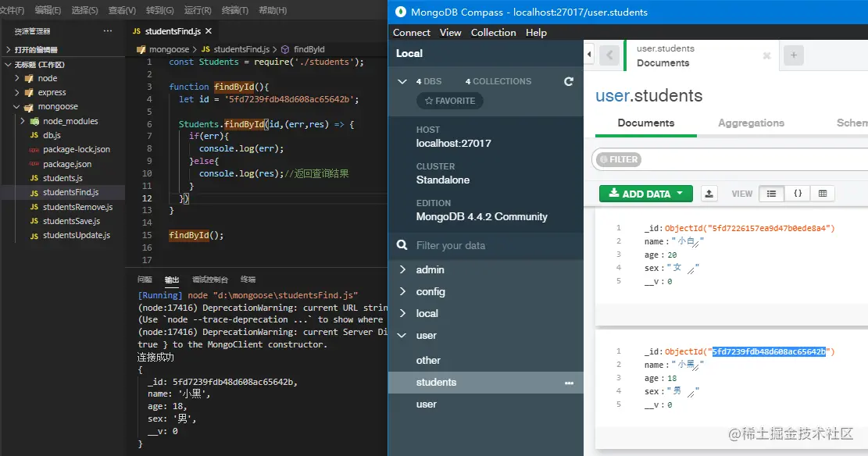Open Compass View menu
The height and width of the screenshot is (456, 868).
click(450, 33)
